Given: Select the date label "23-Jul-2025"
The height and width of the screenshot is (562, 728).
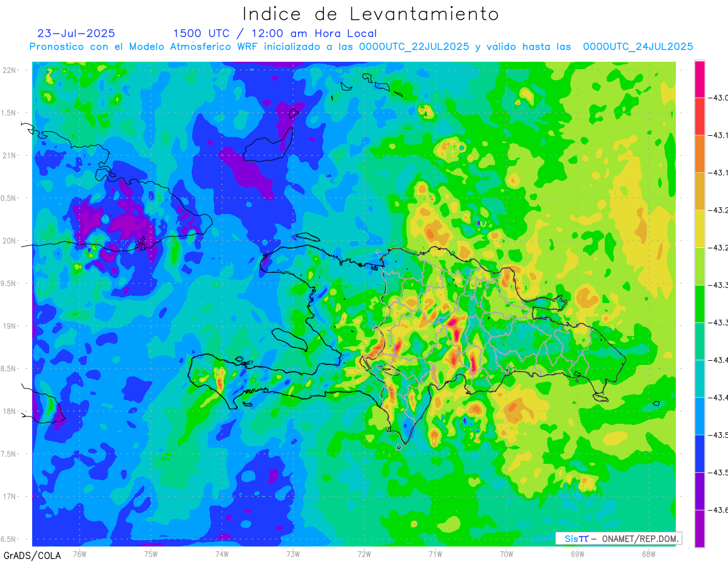Looking at the screenshot, I should point(76,33).
